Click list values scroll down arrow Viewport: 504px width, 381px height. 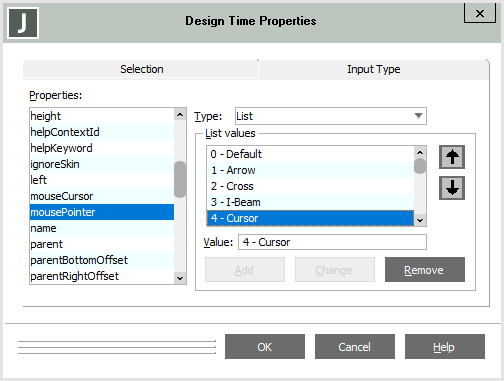pos(420,220)
